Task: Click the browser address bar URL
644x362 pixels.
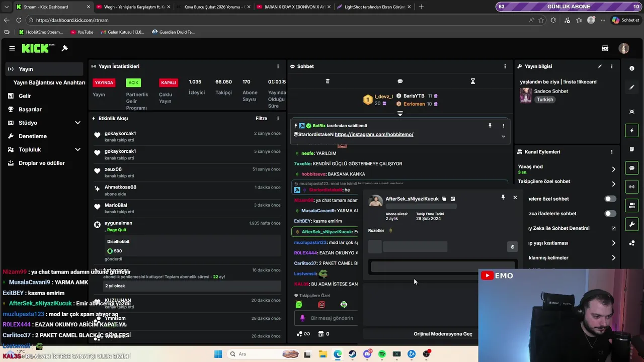Action: coord(72,20)
